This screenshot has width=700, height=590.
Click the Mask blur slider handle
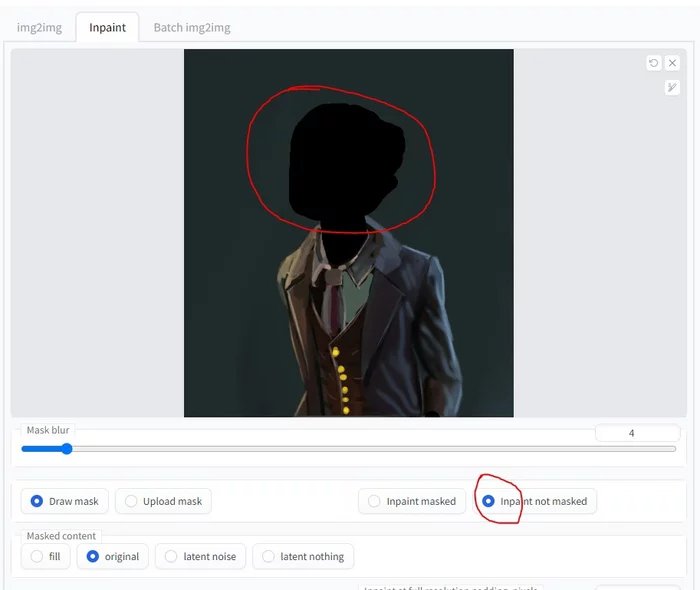[67, 449]
